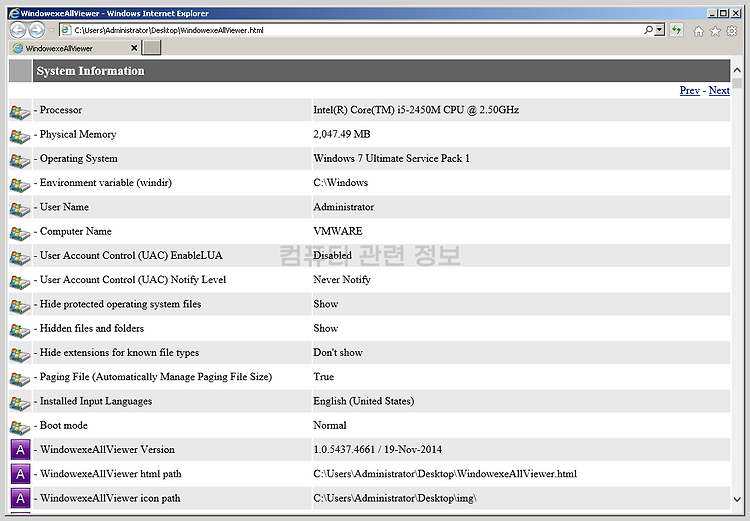Open the Tools gear icon
The image size is (750, 521).
pyautogui.click(x=731, y=31)
